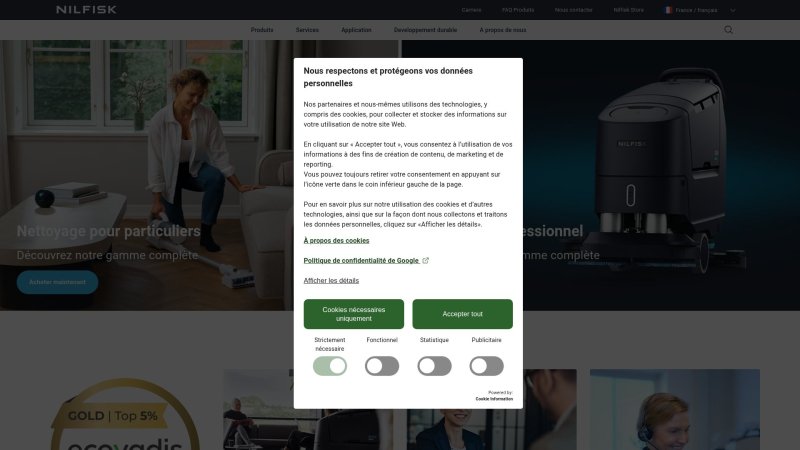Click the French flag icon

[x=668, y=10]
